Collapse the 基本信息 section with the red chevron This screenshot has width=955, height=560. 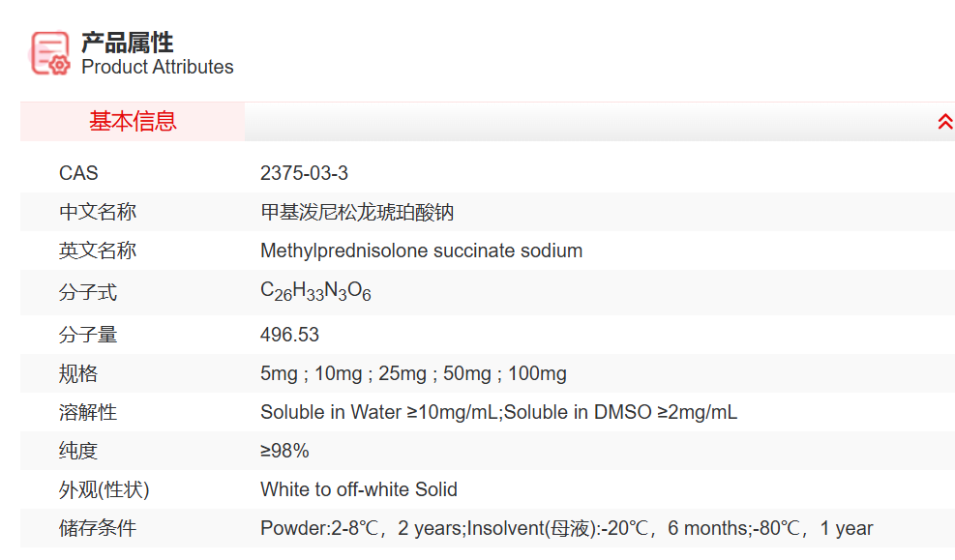tap(944, 122)
